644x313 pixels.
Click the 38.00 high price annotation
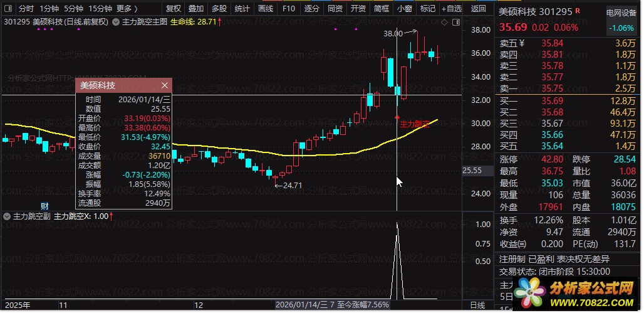coord(393,34)
